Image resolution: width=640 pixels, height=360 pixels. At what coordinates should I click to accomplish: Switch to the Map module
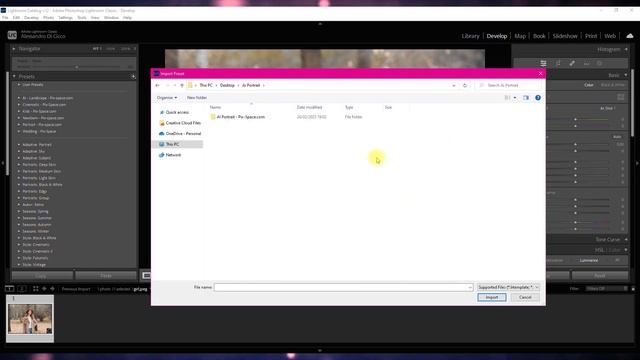[520, 36]
